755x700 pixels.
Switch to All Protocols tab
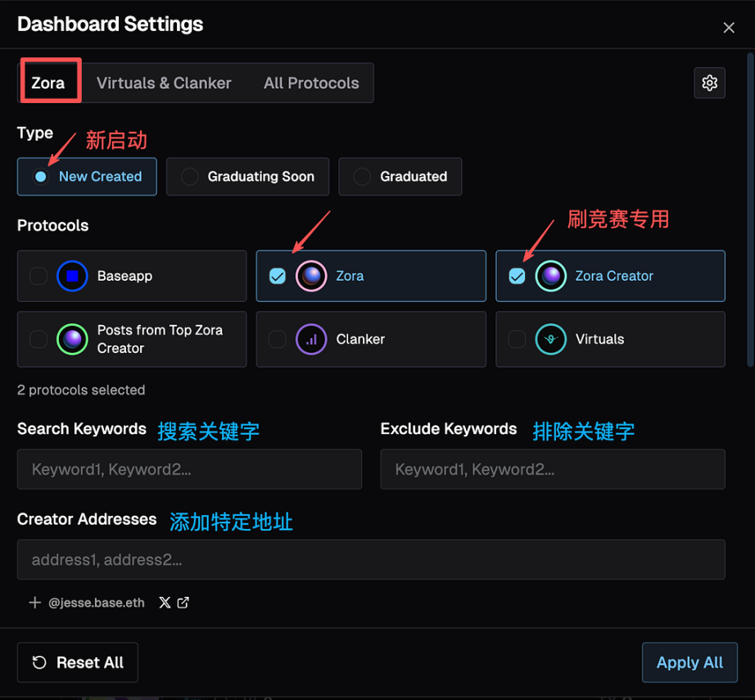(x=311, y=83)
